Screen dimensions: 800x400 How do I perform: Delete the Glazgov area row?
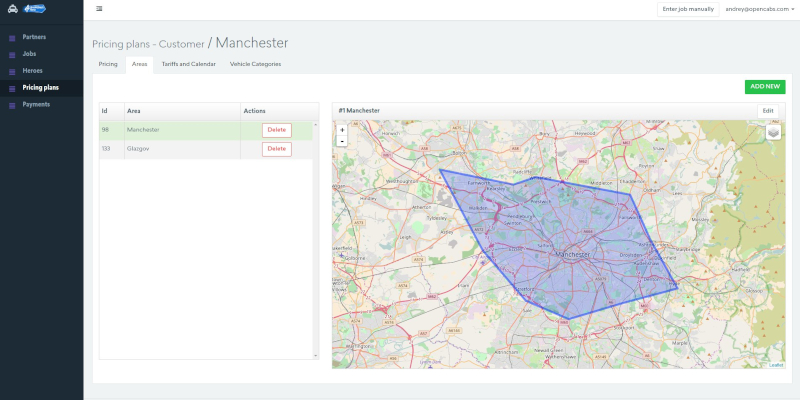[277, 149]
